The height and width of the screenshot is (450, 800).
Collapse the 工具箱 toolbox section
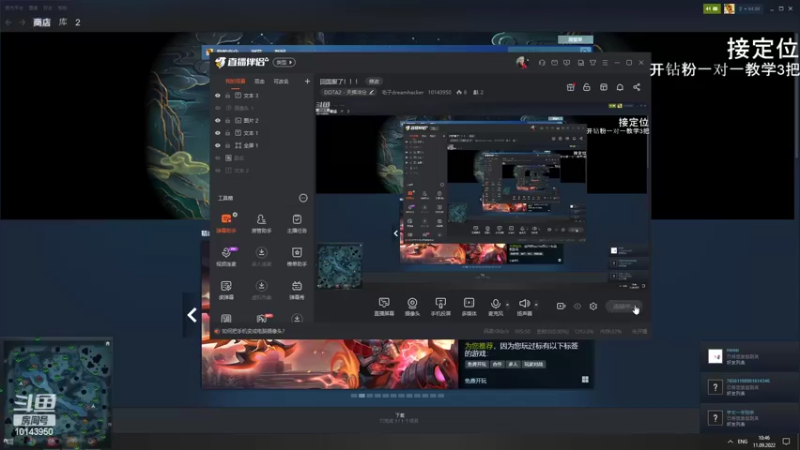click(303, 198)
